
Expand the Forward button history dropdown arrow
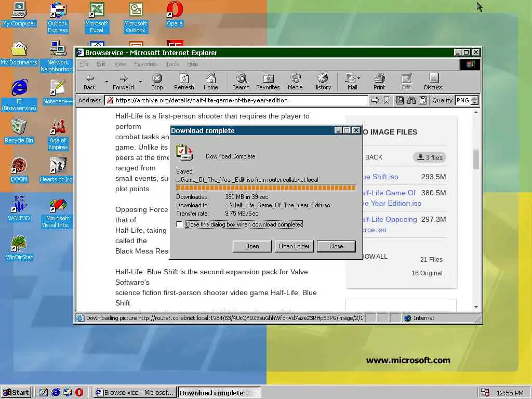(140, 82)
